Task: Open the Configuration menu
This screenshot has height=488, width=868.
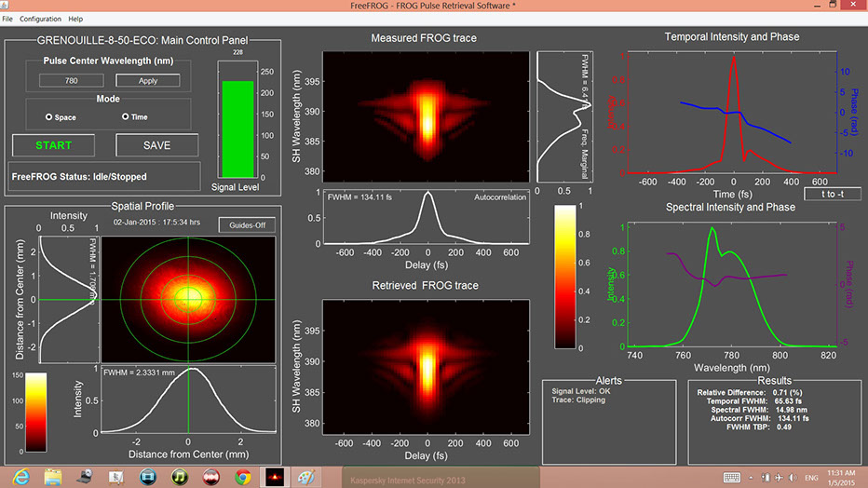Action: (40, 19)
